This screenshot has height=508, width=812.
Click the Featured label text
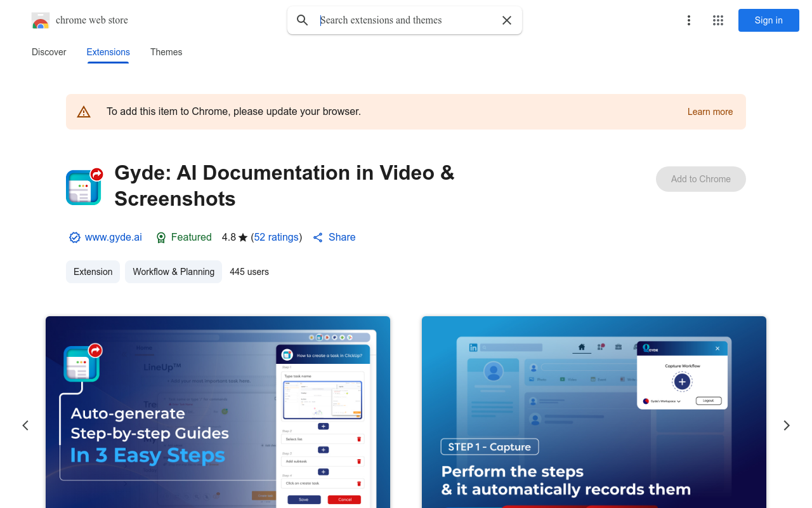(x=192, y=237)
